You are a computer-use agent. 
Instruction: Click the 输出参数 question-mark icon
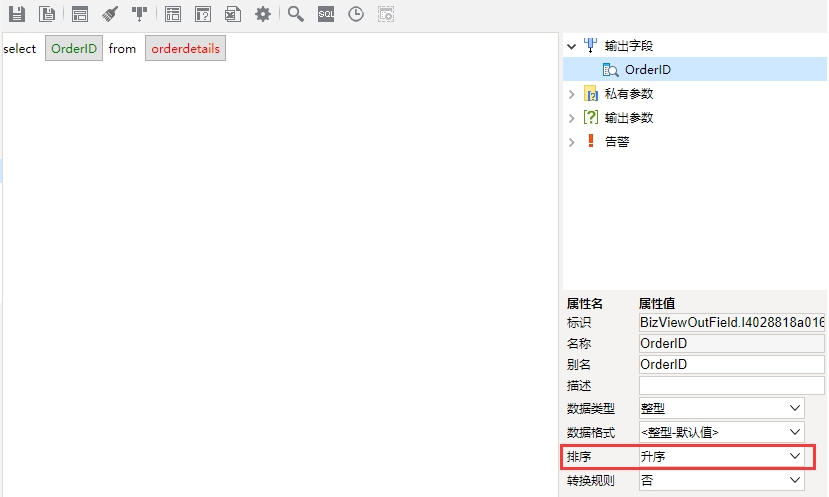[591, 117]
